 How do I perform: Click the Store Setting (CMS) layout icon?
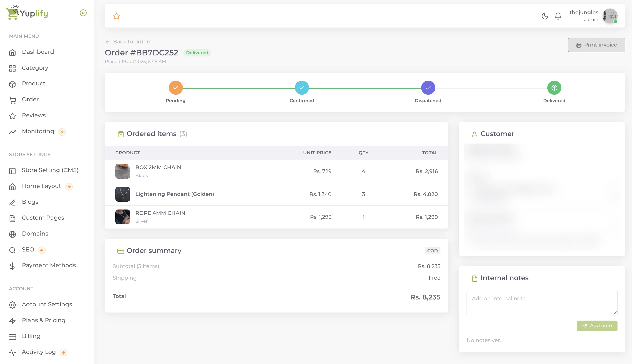click(12, 171)
